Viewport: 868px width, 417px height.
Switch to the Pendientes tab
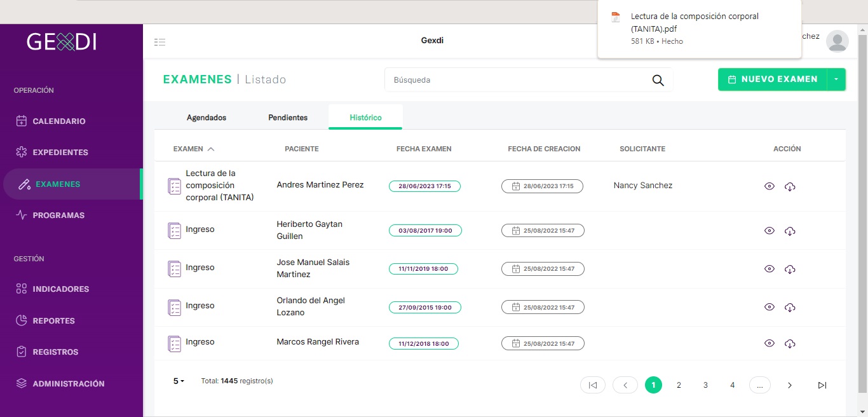coord(288,118)
